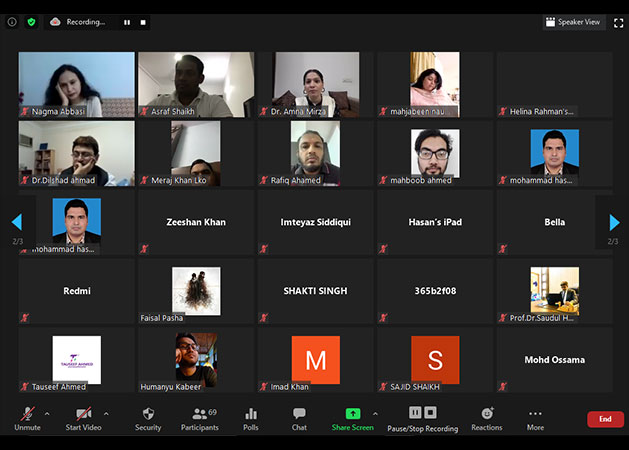Expand video options arrow next to Start Video
629x450 pixels.
(x=106, y=412)
